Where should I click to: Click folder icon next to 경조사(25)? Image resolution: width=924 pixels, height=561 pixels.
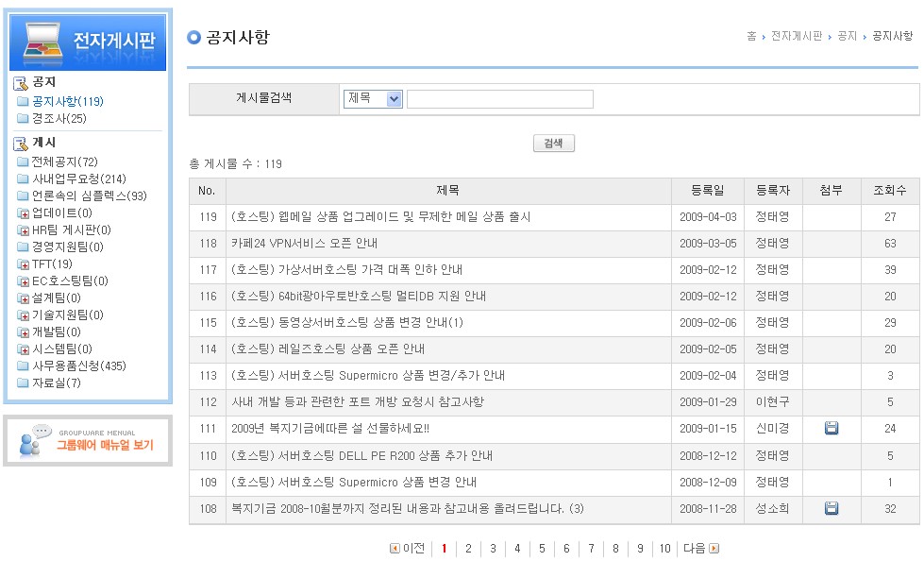coord(23,118)
